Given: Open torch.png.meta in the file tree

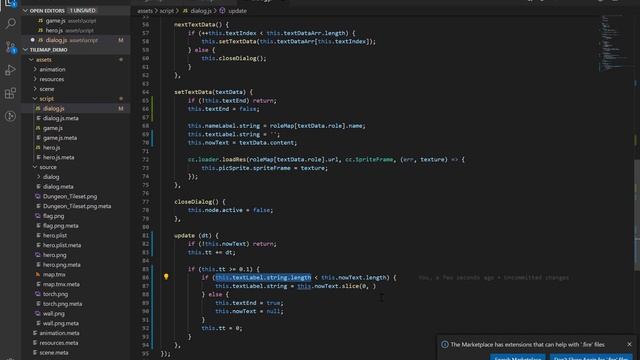Looking at the screenshot, I should (x=62, y=304).
